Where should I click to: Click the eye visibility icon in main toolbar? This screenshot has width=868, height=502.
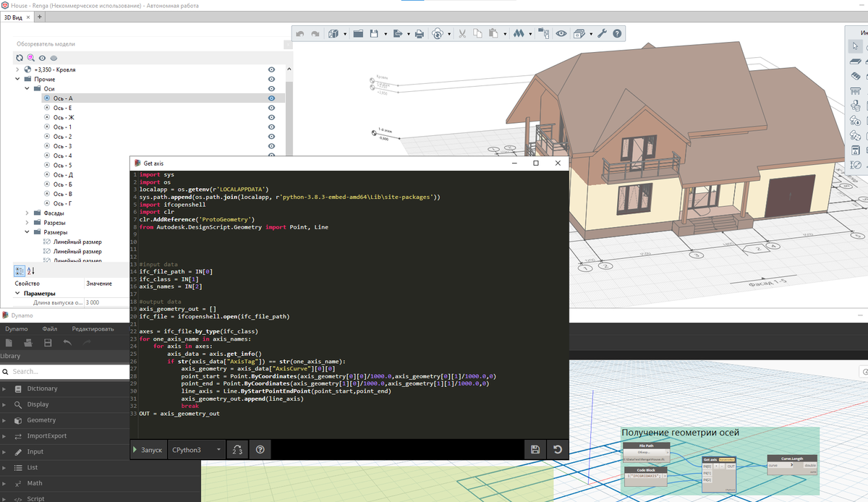(561, 34)
